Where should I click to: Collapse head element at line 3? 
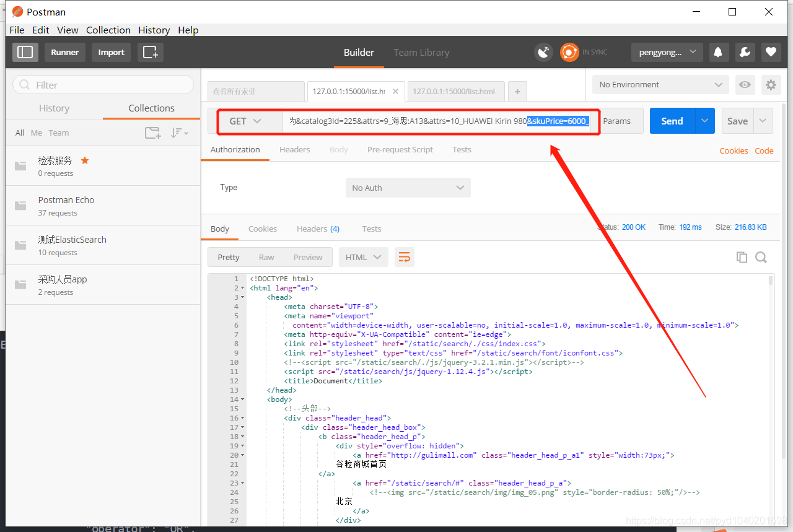click(x=242, y=297)
